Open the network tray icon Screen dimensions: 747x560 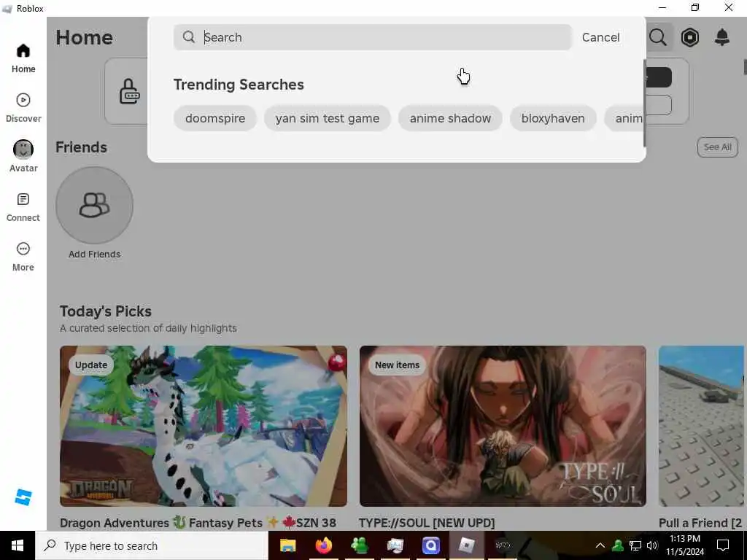click(x=635, y=545)
